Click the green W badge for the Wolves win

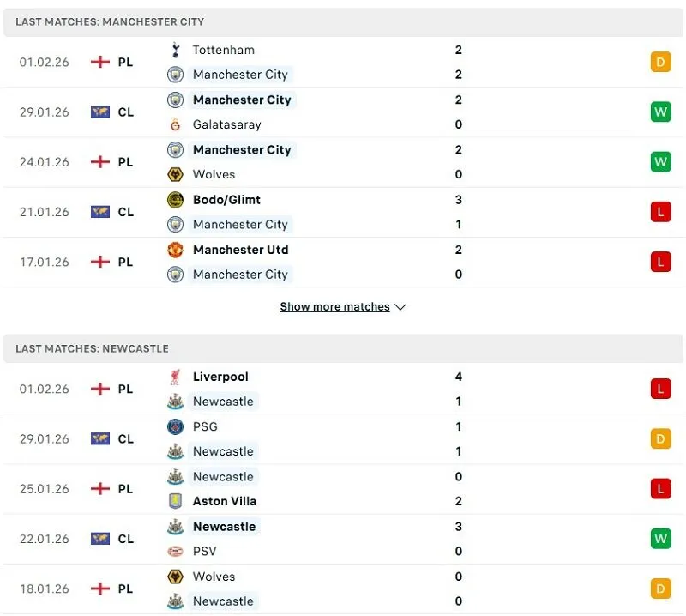[660, 161]
